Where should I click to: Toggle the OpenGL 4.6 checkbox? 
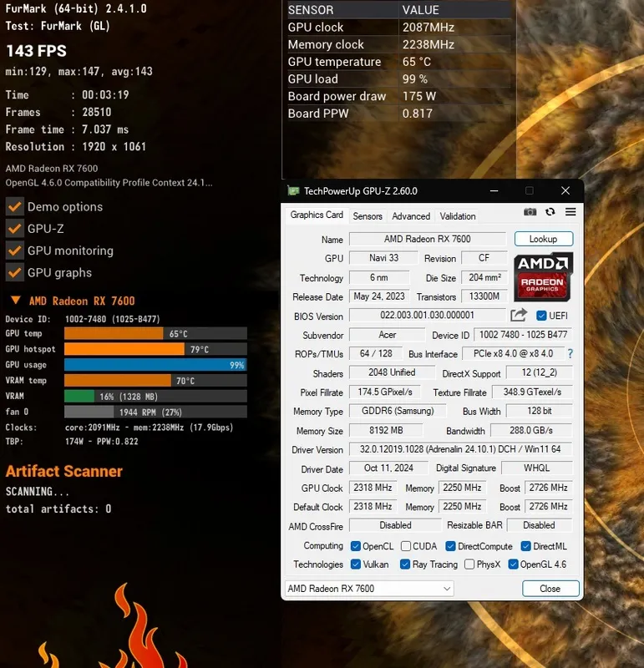pos(513,564)
